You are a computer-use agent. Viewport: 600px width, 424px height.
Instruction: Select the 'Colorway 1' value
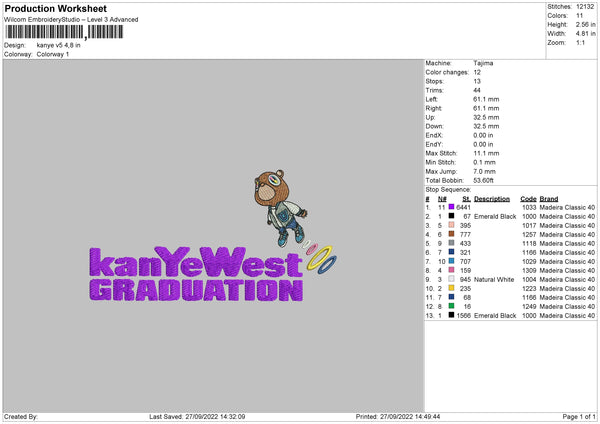pyautogui.click(x=53, y=54)
